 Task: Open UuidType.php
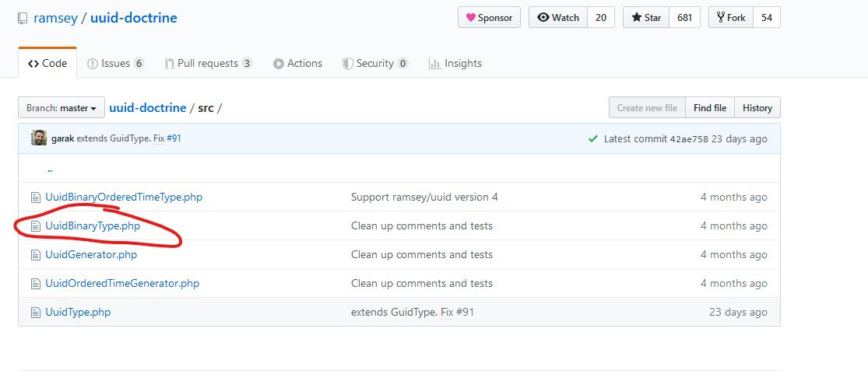pyautogui.click(x=78, y=312)
